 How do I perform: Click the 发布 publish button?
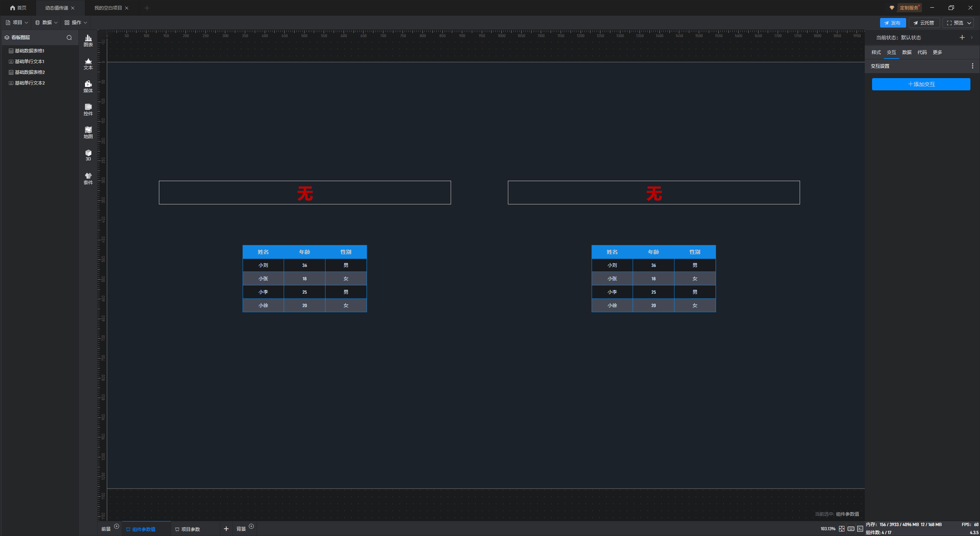pos(893,23)
